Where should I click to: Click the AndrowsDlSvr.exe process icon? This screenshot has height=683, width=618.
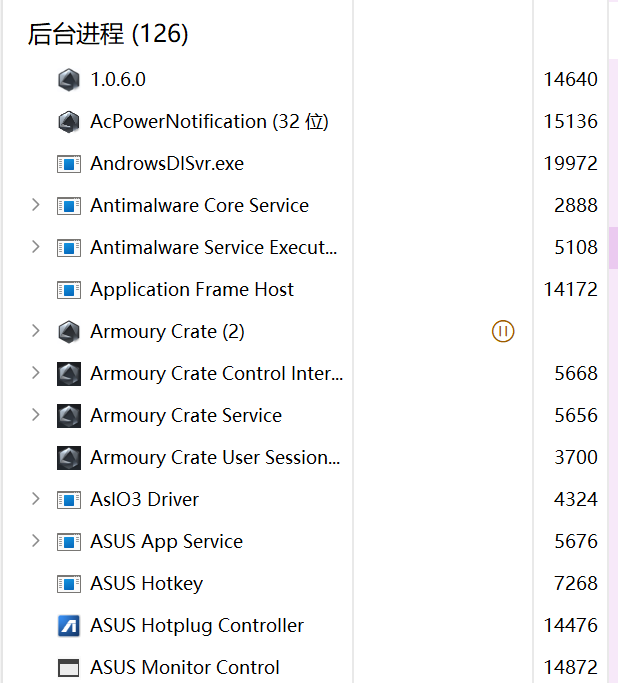coord(69,164)
